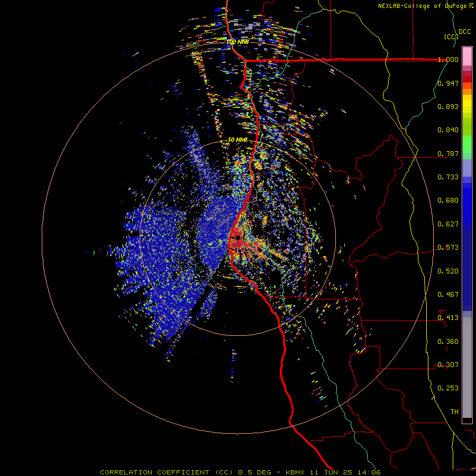Pick the pink segment of the color bar
The width and height of the screenshot is (476, 476).
tap(467, 57)
